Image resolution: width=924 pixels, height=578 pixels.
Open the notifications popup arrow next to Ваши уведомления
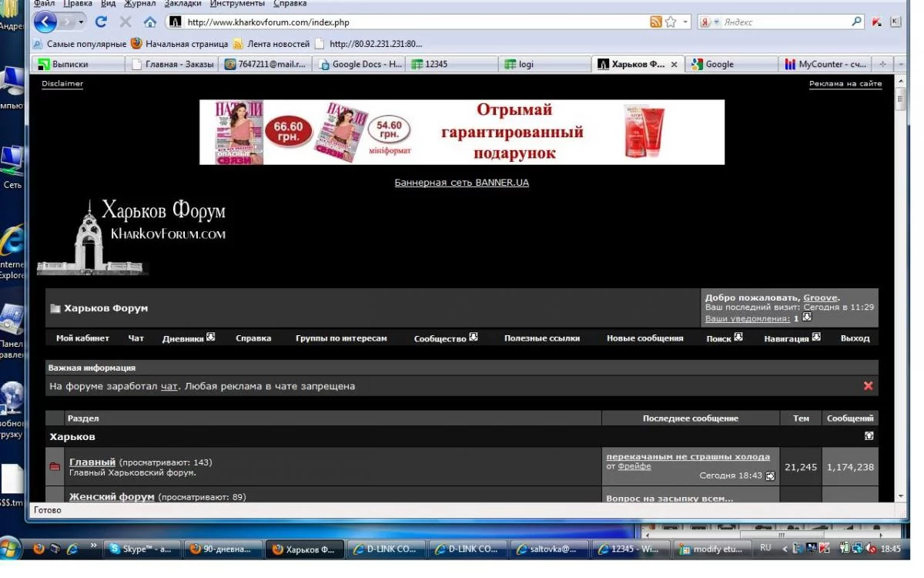(807, 317)
